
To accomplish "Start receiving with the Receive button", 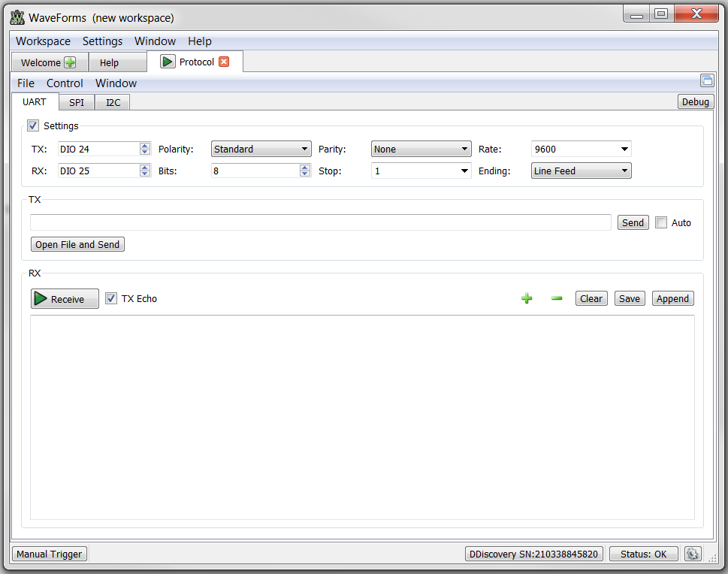I will coord(65,298).
